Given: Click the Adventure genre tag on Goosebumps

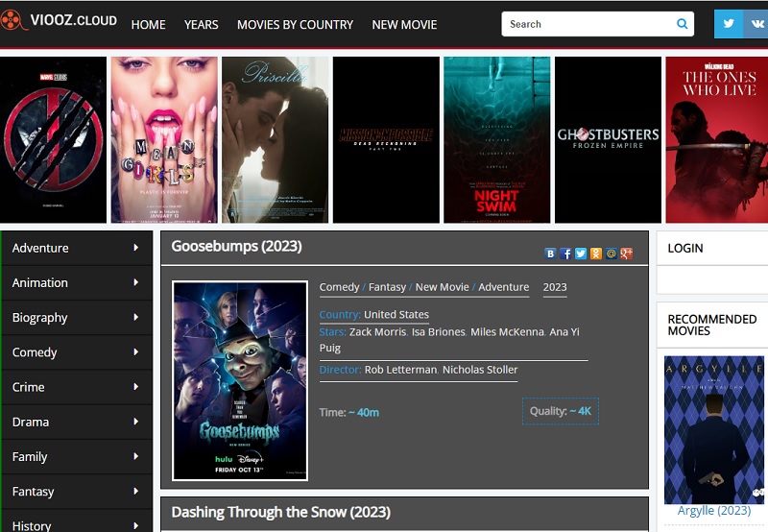Looking at the screenshot, I should coord(503,287).
